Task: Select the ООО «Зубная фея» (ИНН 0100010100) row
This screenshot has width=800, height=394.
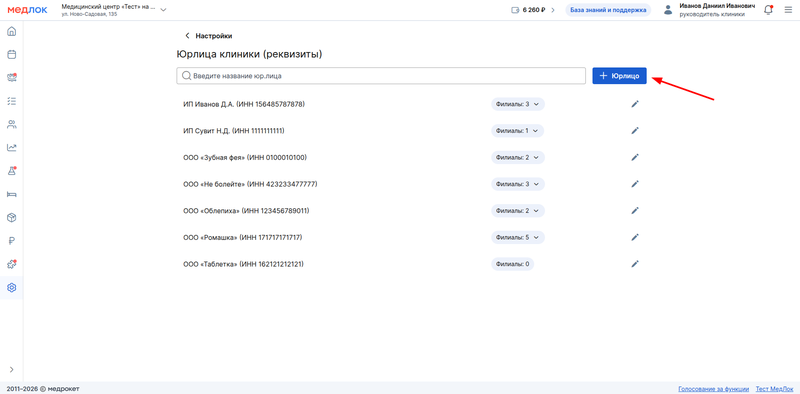Action: point(245,157)
